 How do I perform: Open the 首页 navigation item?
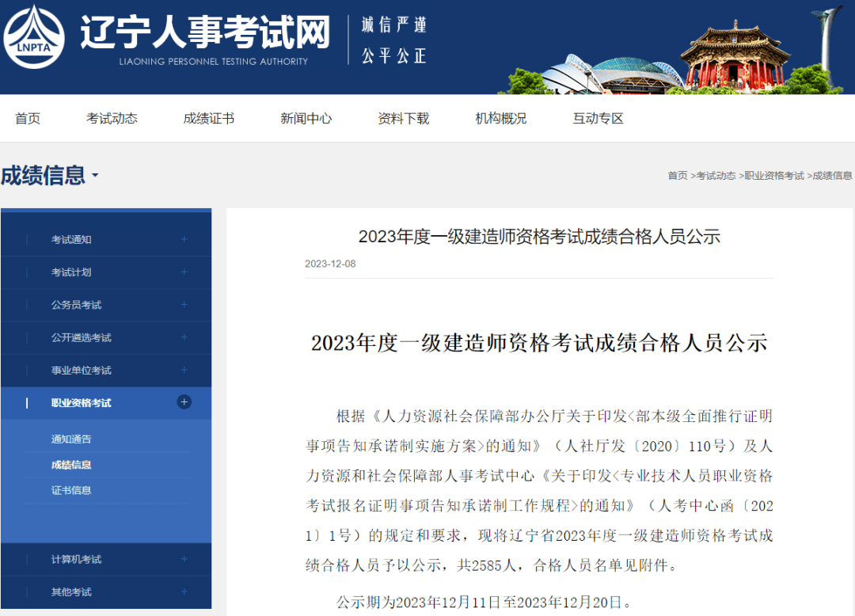27,118
